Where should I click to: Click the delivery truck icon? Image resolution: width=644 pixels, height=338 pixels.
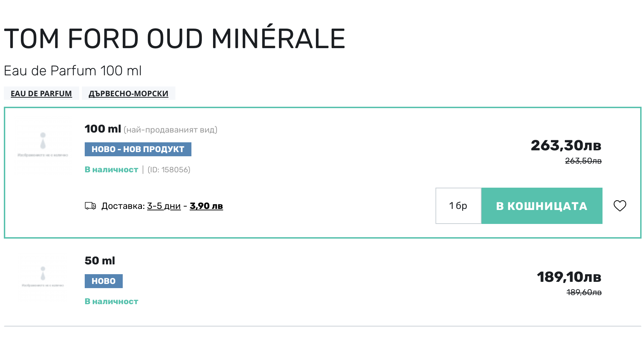[90, 206]
